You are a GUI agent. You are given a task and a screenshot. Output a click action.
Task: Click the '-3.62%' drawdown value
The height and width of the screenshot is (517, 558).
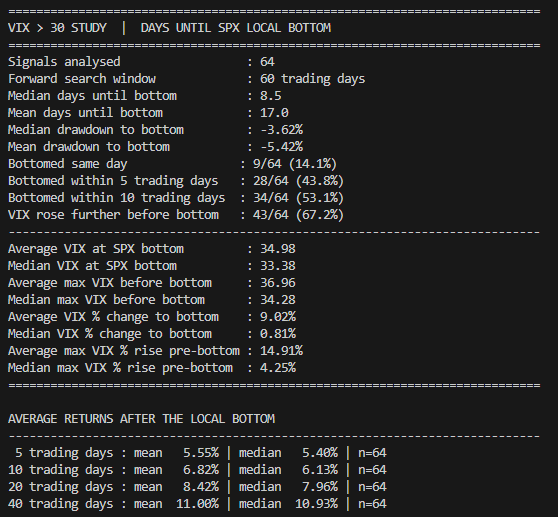point(281,130)
